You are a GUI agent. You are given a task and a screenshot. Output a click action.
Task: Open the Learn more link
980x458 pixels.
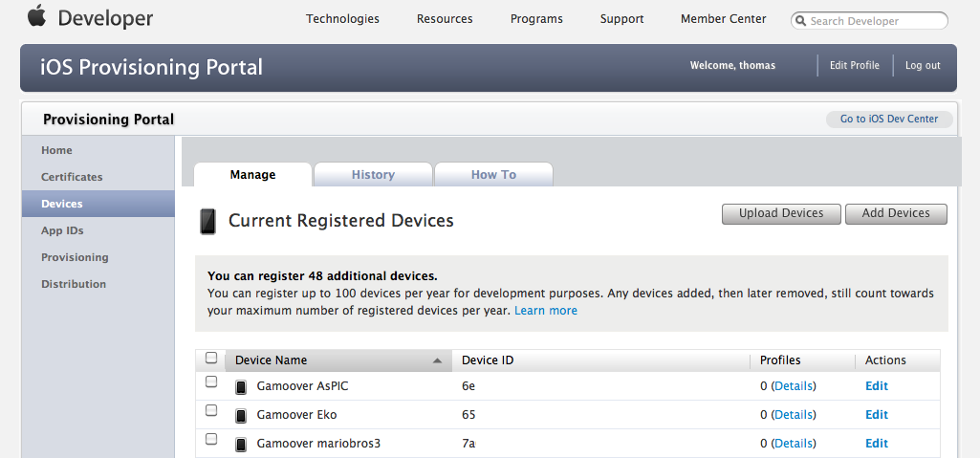(x=546, y=311)
